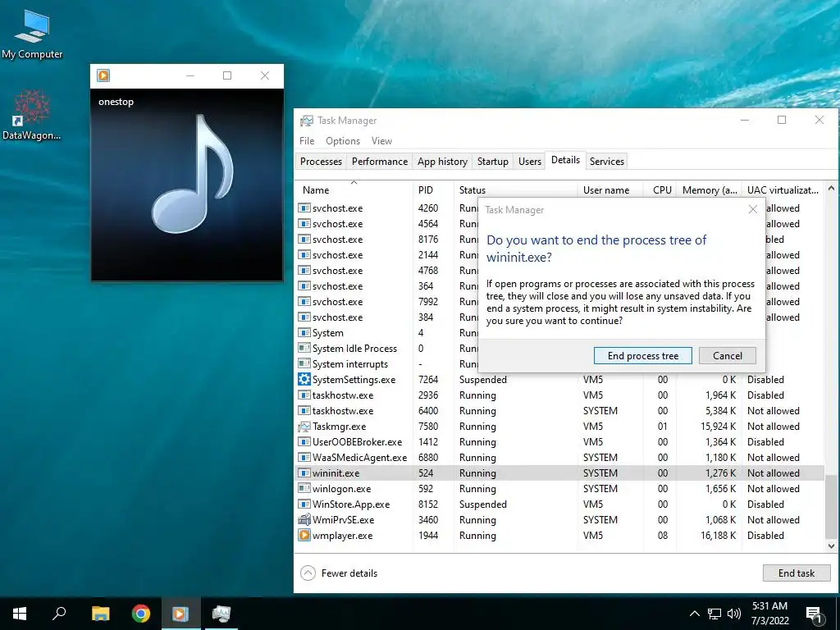The width and height of the screenshot is (840, 630).
Task: Click scrollbar down arrow in process list
Action: 831,546
